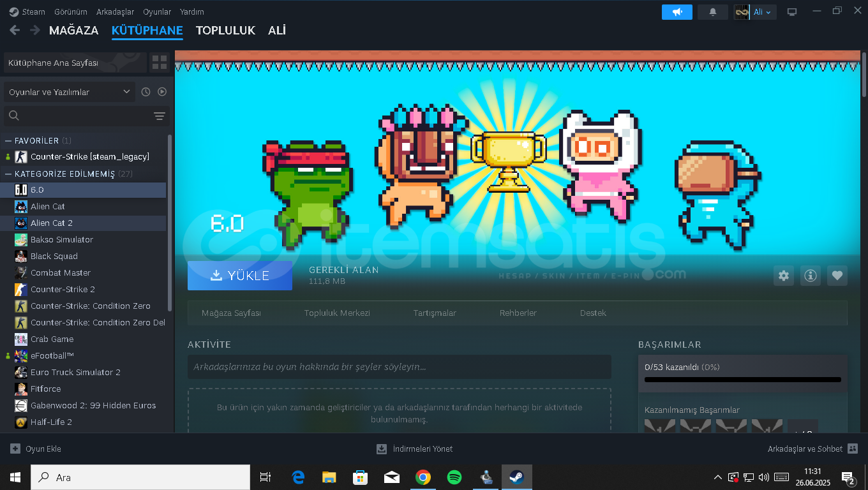Open the Yardım menu
Viewport: 868px width, 490px height.
[x=192, y=11]
